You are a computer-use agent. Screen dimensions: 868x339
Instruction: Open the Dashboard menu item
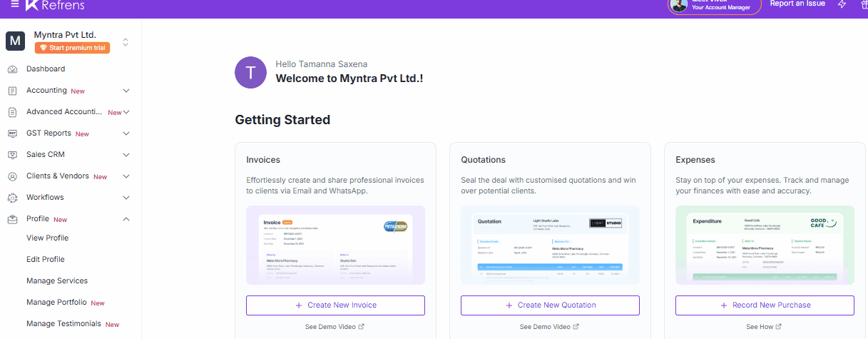tap(46, 69)
